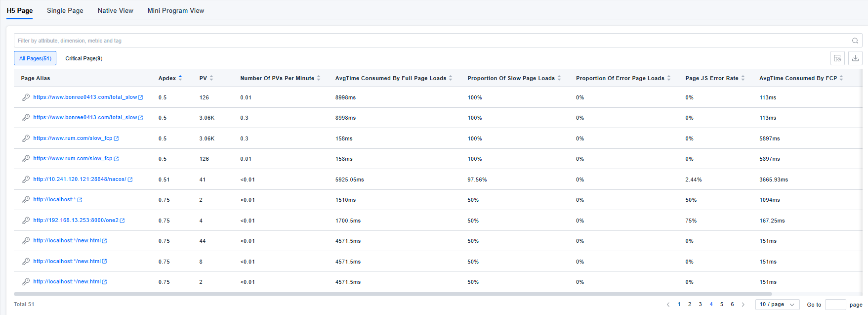Expand the 10 / page size dropdown
The height and width of the screenshot is (315, 868).
tap(777, 305)
